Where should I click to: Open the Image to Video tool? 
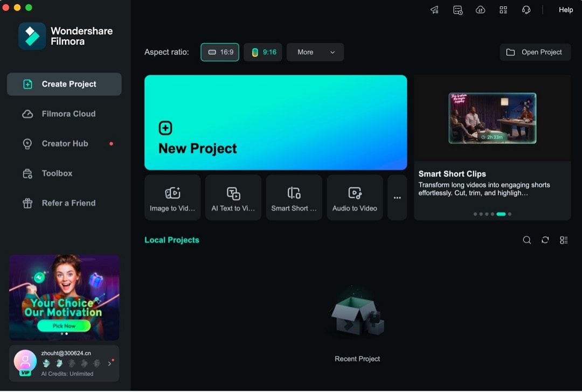[x=172, y=197]
